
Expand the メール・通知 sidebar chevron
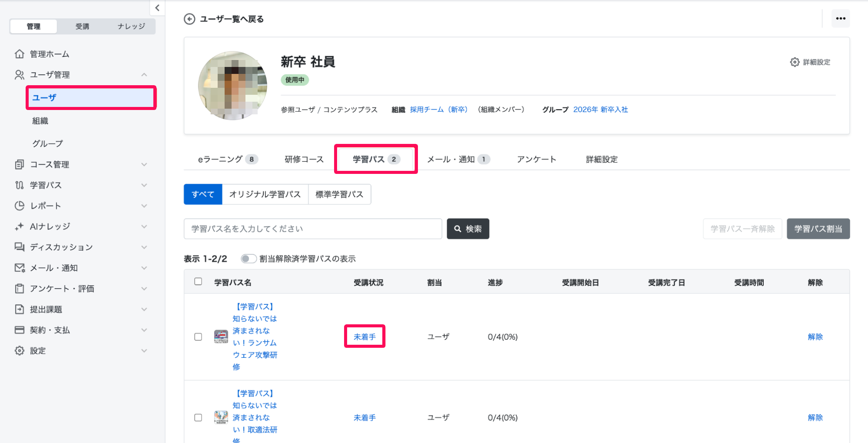[144, 268]
